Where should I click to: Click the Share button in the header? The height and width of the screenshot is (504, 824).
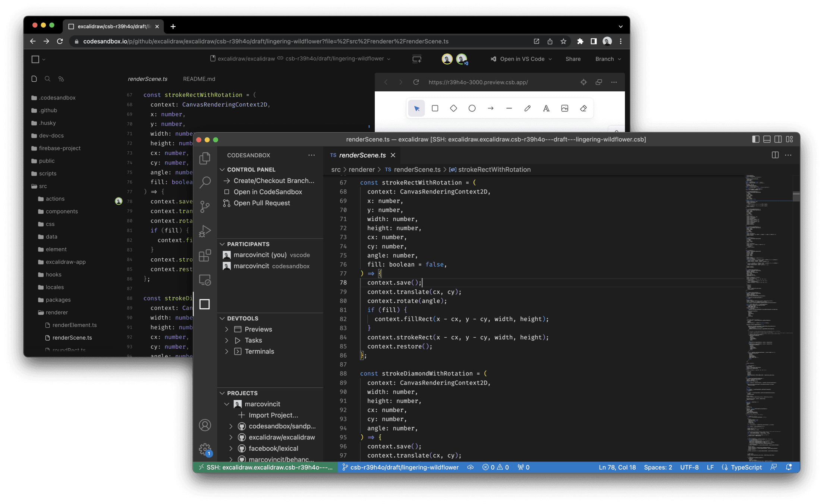(573, 59)
